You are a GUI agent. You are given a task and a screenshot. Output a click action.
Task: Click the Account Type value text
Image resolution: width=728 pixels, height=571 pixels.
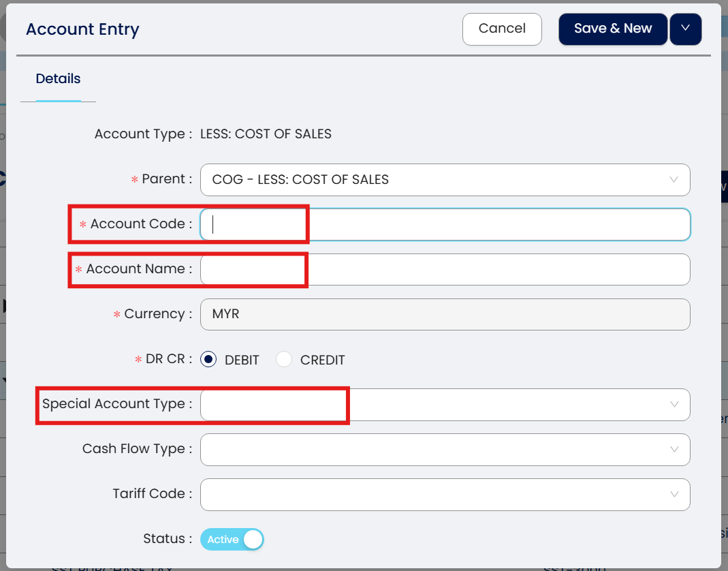click(266, 134)
